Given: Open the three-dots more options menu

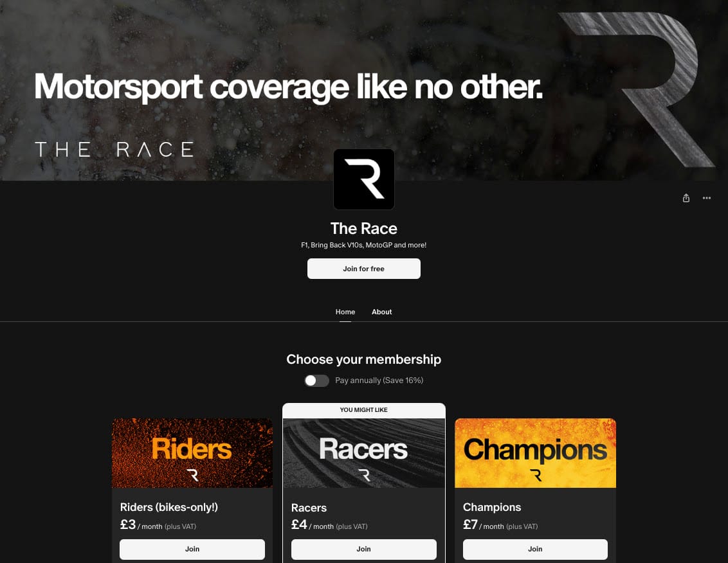Looking at the screenshot, I should [x=706, y=198].
